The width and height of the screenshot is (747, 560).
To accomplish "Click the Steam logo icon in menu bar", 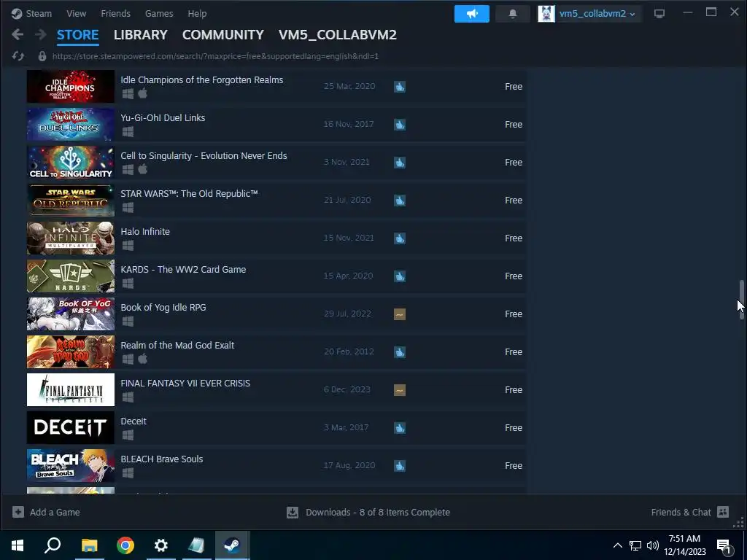I will pyautogui.click(x=18, y=13).
